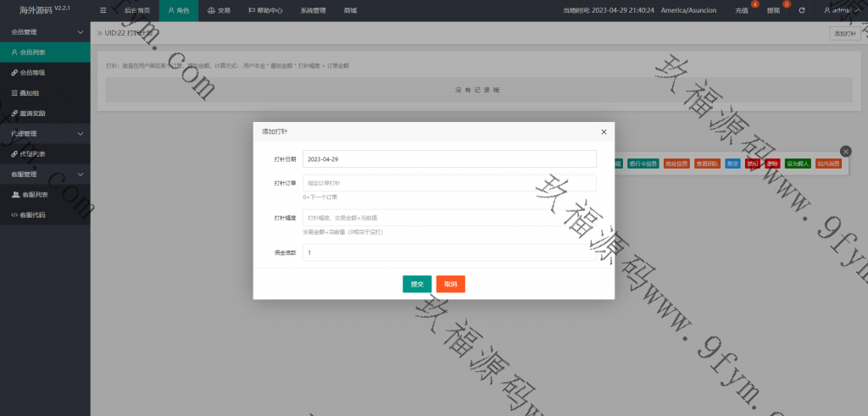Switch to the 交易 top menu
This screenshot has width=868, height=416.
pos(219,11)
